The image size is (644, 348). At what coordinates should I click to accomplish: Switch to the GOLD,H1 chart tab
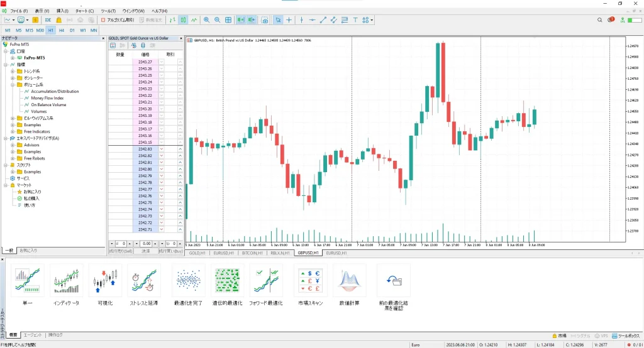coord(197,253)
